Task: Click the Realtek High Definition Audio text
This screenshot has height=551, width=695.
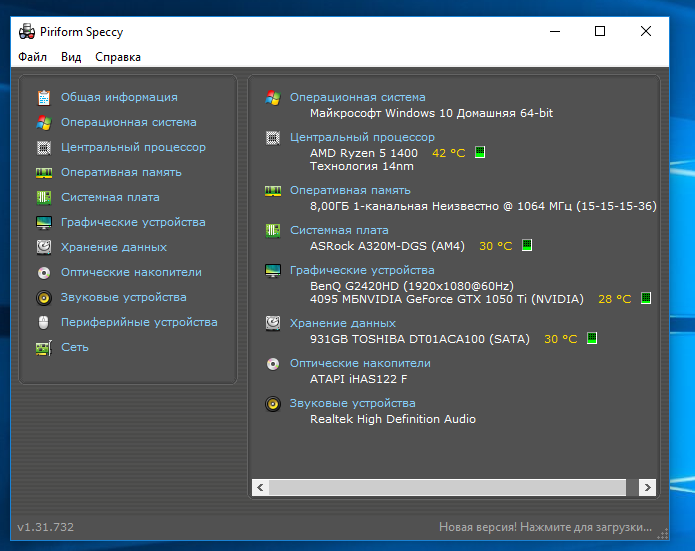Action: (x=393, y=419)
